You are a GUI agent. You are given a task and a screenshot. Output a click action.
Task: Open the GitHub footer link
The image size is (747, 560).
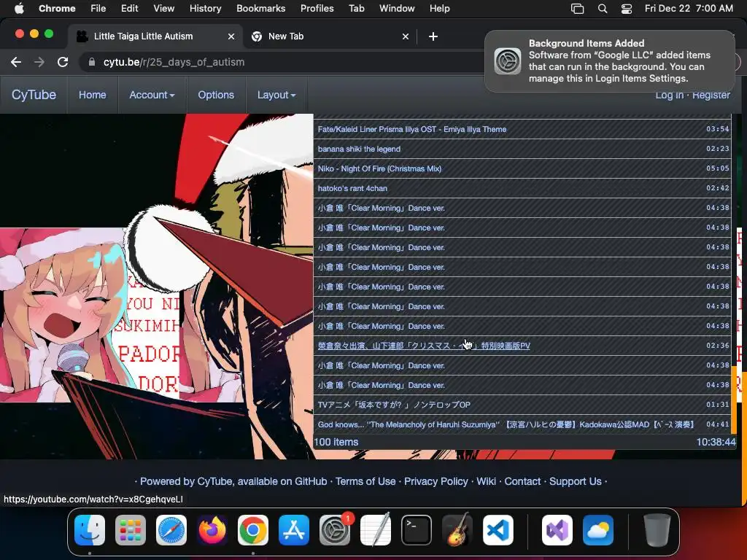pyautogui.click(x=311, y=481)
